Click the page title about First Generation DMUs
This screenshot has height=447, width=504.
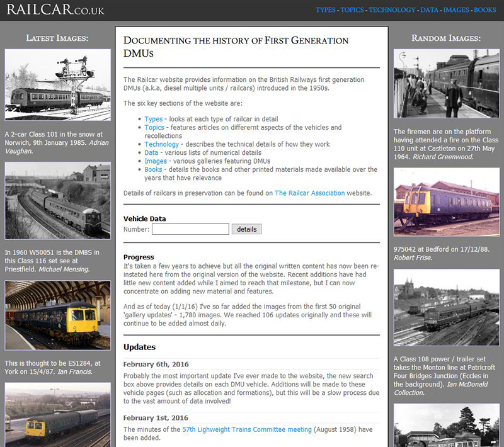tap(236, 47)
